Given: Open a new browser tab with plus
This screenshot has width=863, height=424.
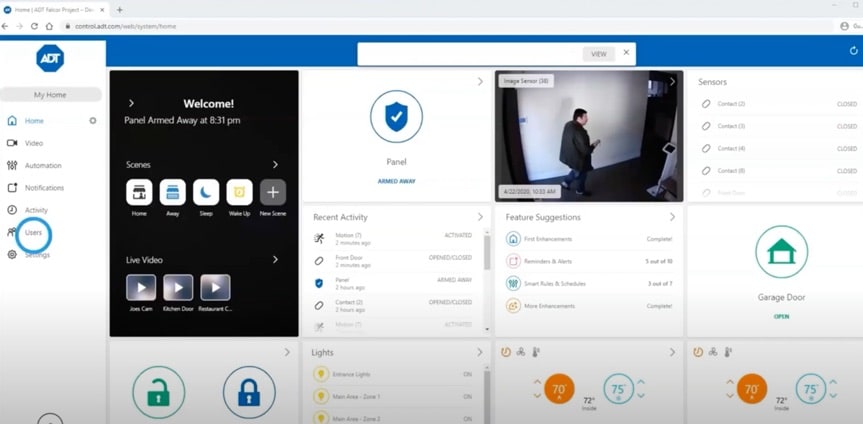Looking at the screenshot, I should coord(119,10).
